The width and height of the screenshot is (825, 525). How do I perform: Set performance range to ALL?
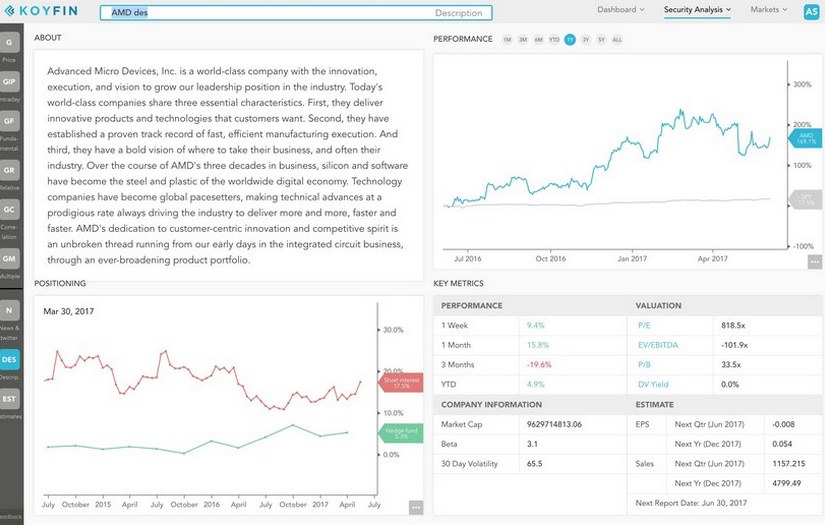click(616, 39)
